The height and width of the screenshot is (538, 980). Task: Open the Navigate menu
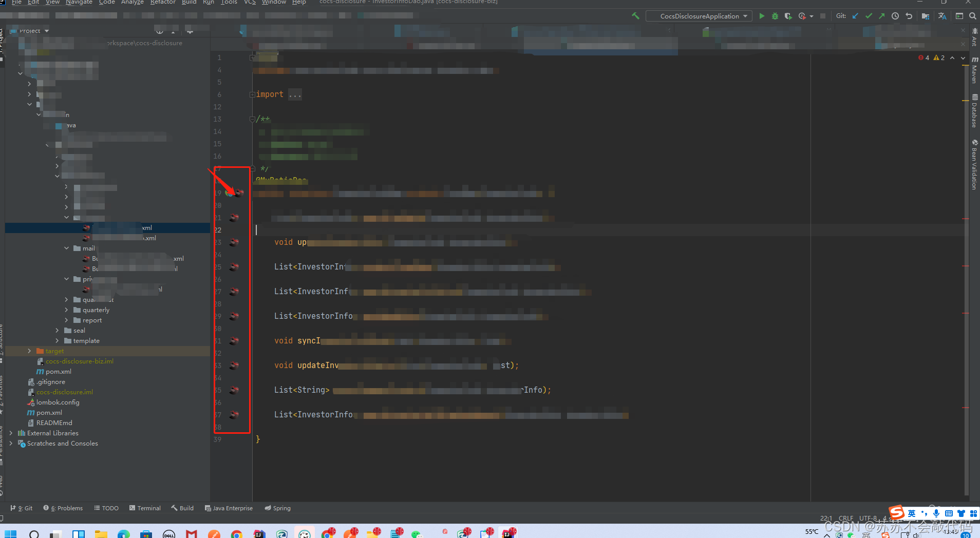pyautogui.click(x=80, y=3)
